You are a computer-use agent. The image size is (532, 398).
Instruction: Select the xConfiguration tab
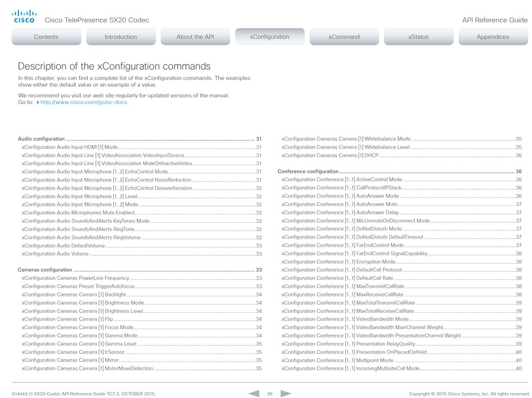click(270, 36)
